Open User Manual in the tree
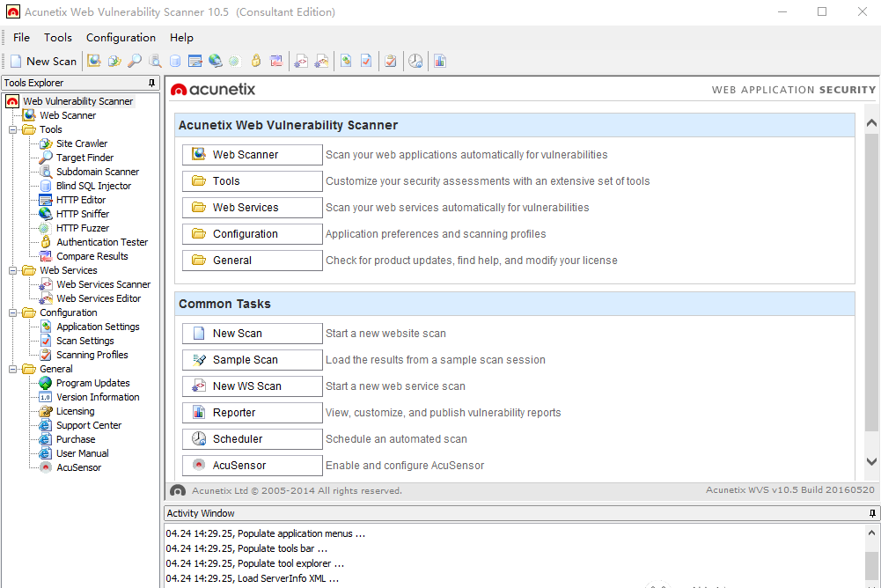The image size is (881, 588). click(82, 453)
